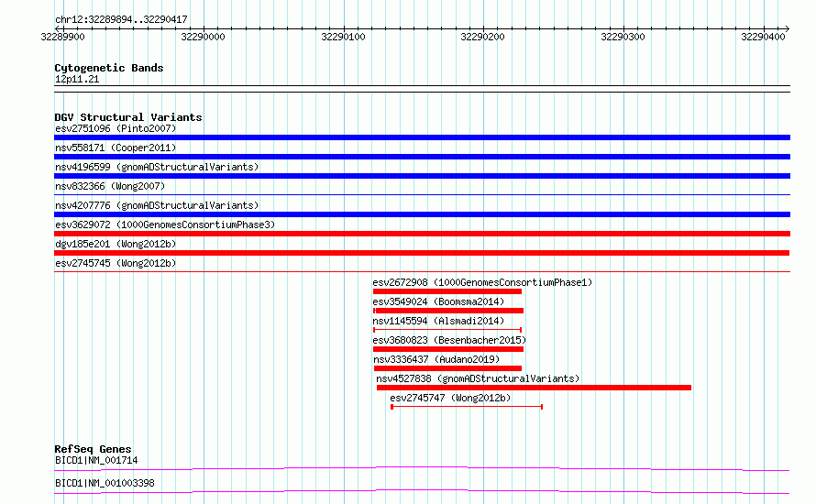Click the RefSeq Genes track title
This screenshot has height=504, width=816.
pyautogui.click(x=93, y=449)
